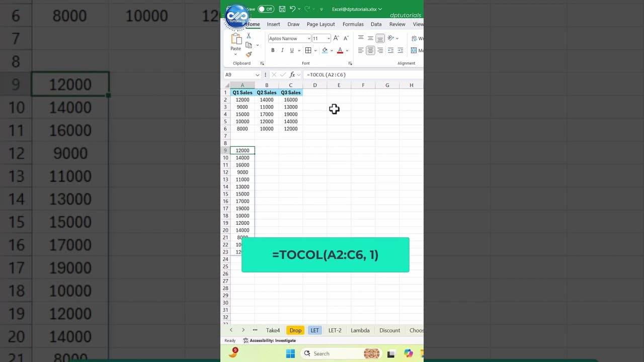The width and height of the screenshot is (644, 362).
Task: Open the Fill Color tool
Action: coord(325,50)
